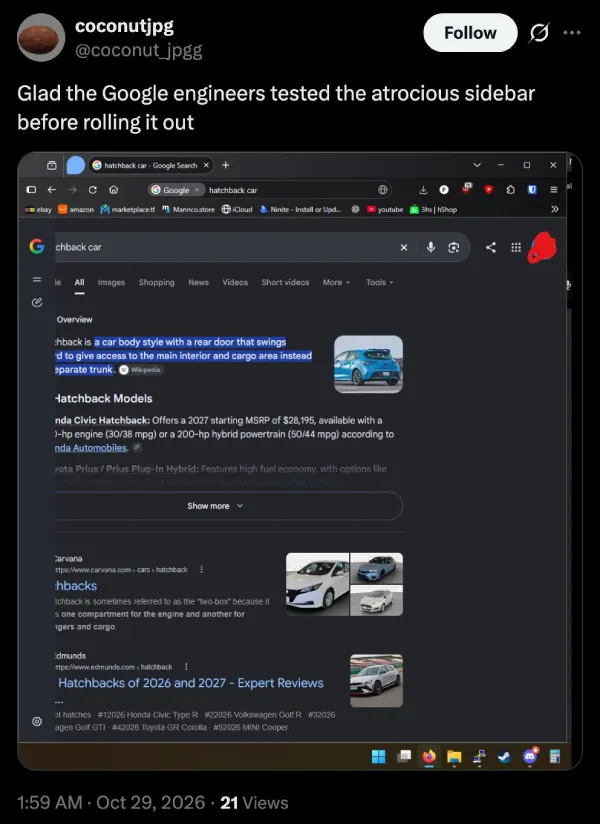Toggle the browser sidebar icon
The image size is (600, 824).
[x=32, y=190]
